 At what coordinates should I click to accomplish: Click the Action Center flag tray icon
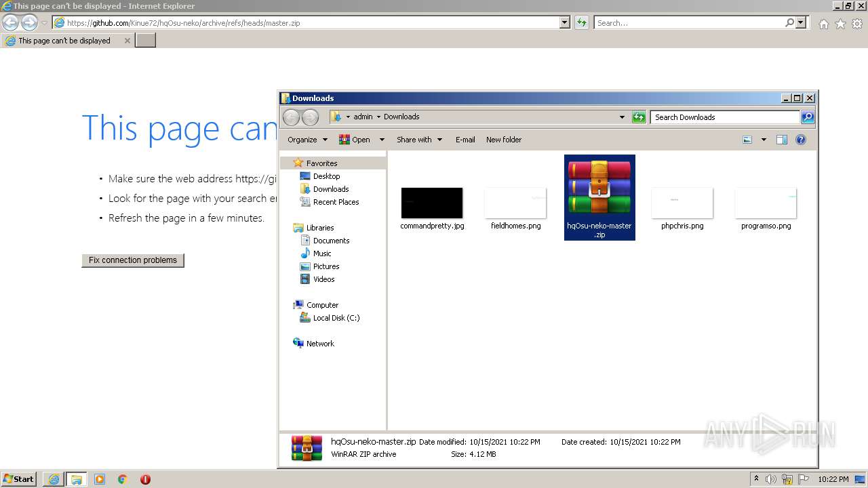pyautogui.click(x=804, y=479)
